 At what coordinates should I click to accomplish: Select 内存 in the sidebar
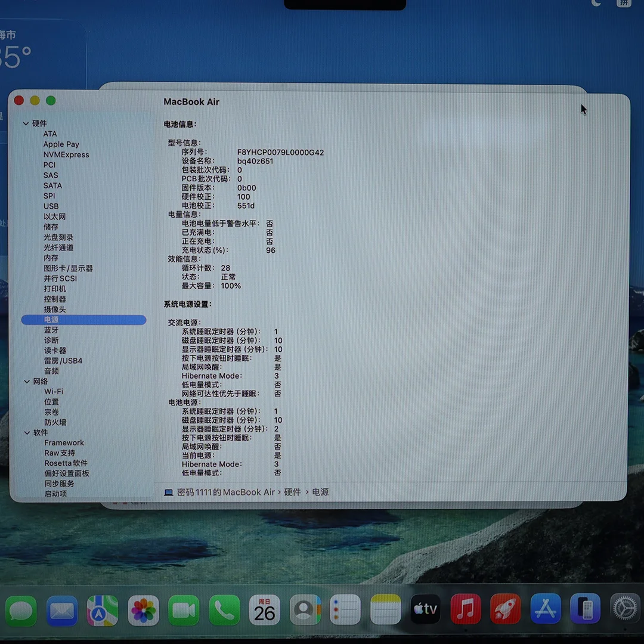pos(51,258)
